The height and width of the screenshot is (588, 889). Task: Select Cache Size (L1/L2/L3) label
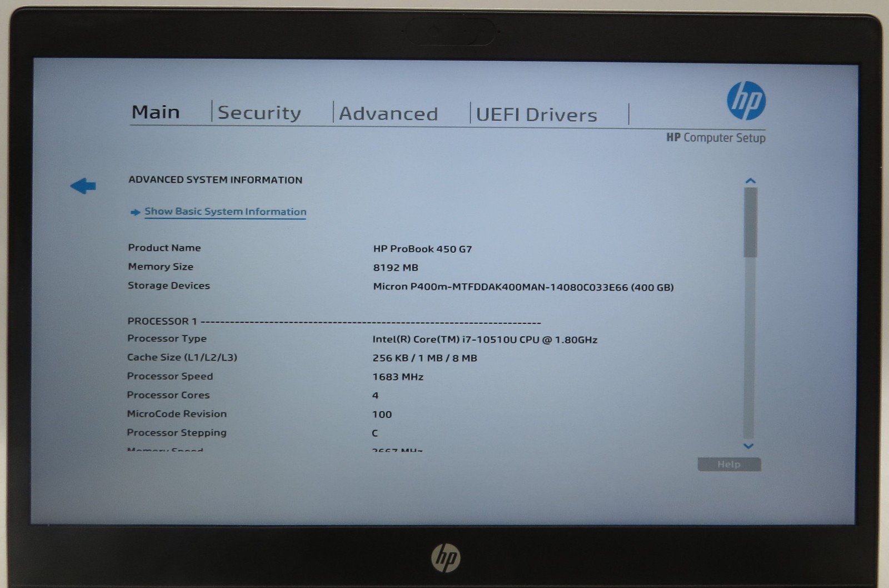tap(182, 357)
